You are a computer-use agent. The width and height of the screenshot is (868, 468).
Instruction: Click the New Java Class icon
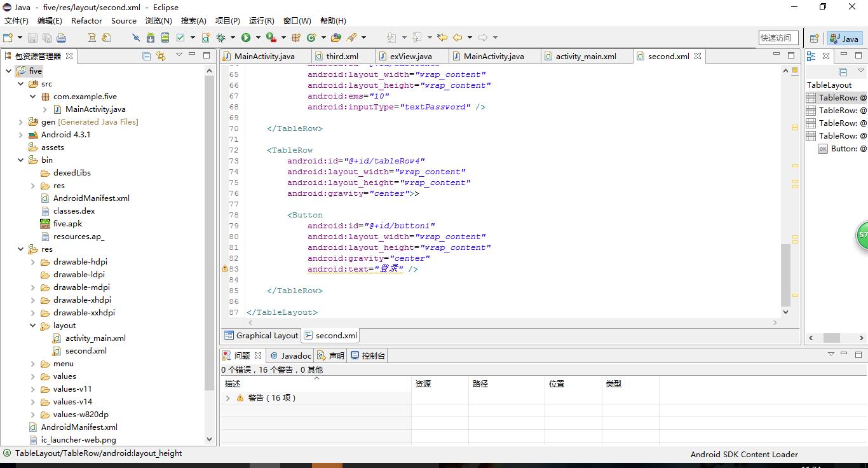point(311,38)
